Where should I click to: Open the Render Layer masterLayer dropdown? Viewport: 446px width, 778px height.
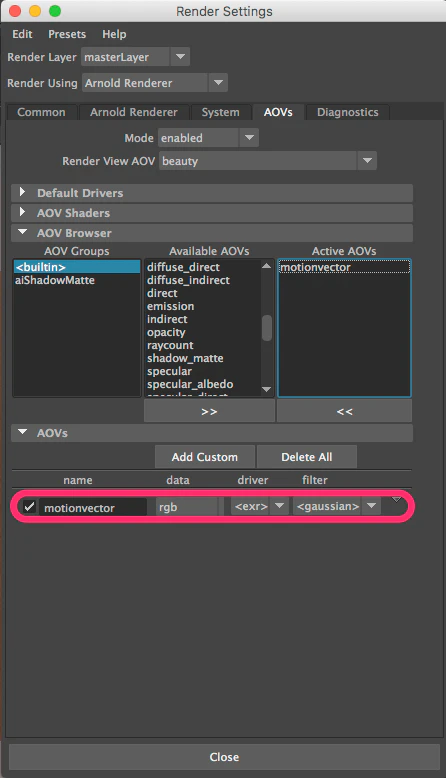[135, 57]
